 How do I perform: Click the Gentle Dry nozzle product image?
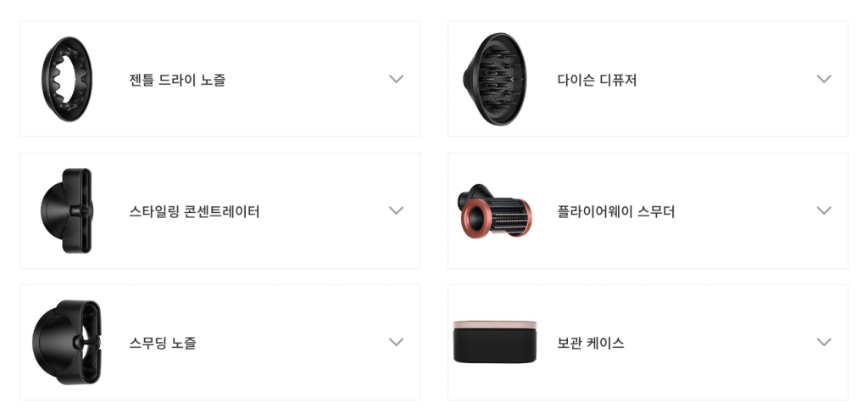coord(66,79)
